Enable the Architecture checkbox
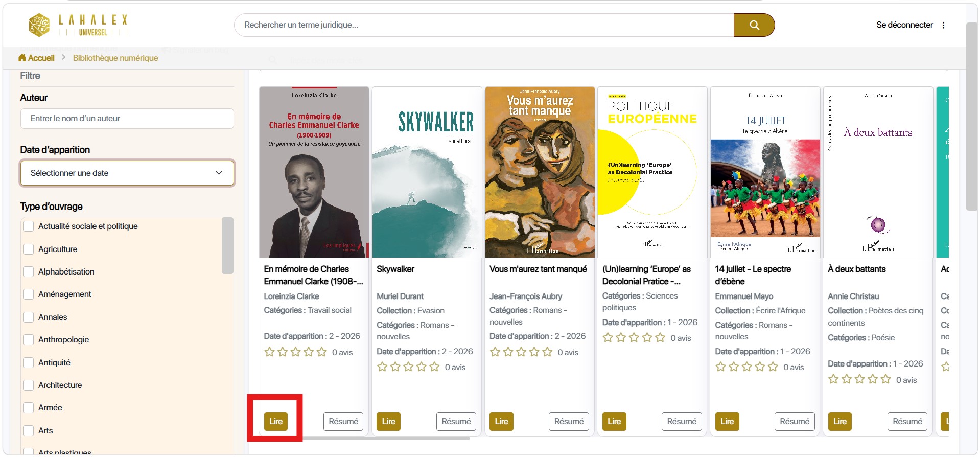 click(29, 385)
